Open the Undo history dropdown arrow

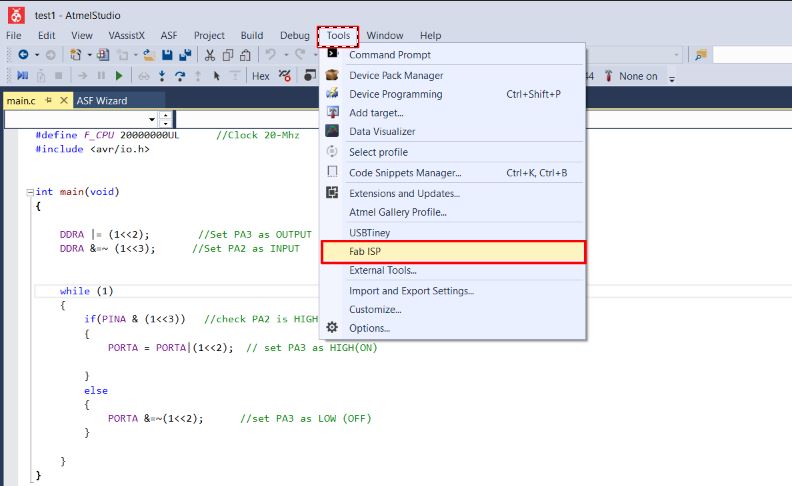pyautogui.click(x=286, y=55)
